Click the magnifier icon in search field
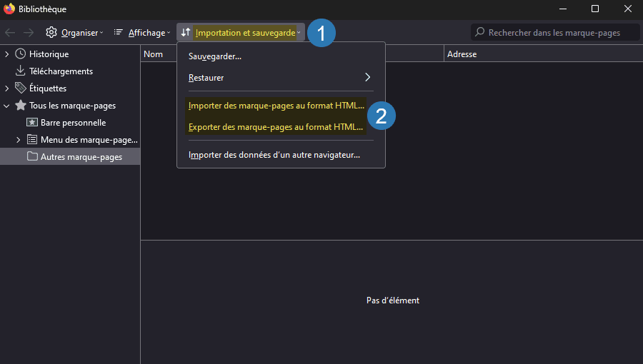The width and height of the screenshot is (643, 364). click(x=480, y=32)
